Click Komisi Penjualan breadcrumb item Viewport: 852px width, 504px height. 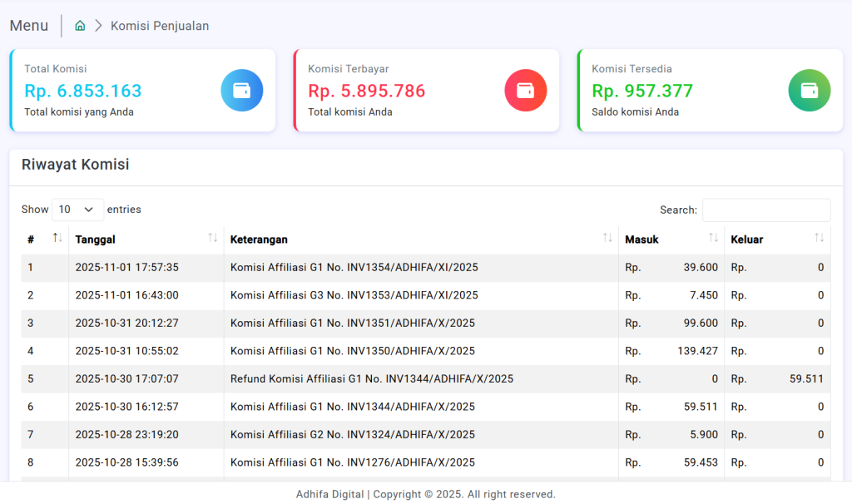160,26
